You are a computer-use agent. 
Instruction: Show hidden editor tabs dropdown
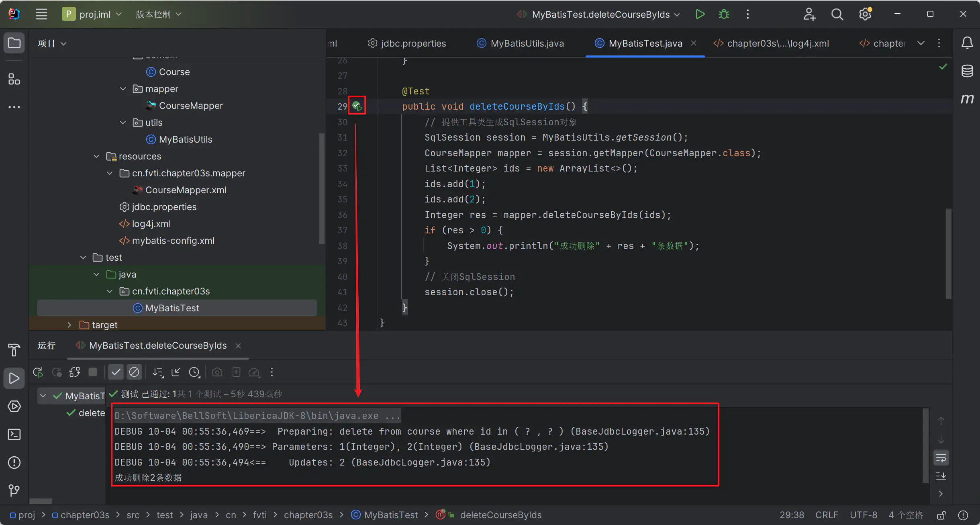(921, 43)
